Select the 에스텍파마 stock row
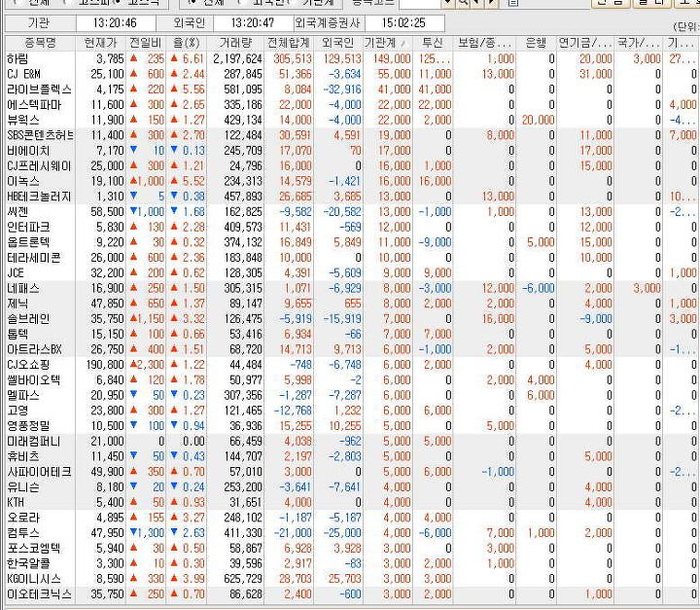The height and width of the screenshot is (610, 700). click(353, 104)
